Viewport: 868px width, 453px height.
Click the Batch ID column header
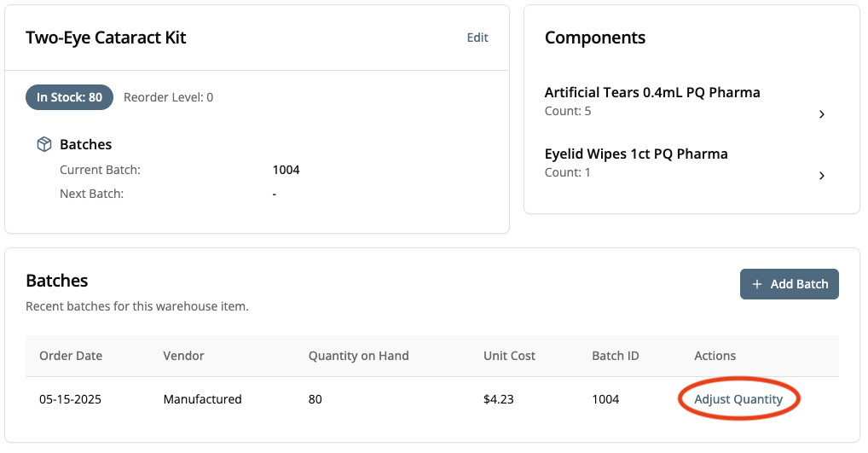click(615, 356)
